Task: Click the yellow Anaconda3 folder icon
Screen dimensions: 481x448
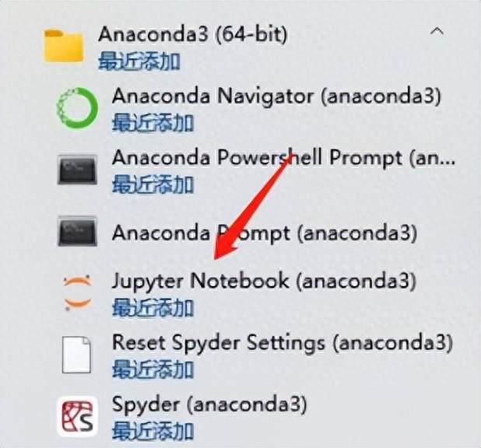Action: point(64,46)
